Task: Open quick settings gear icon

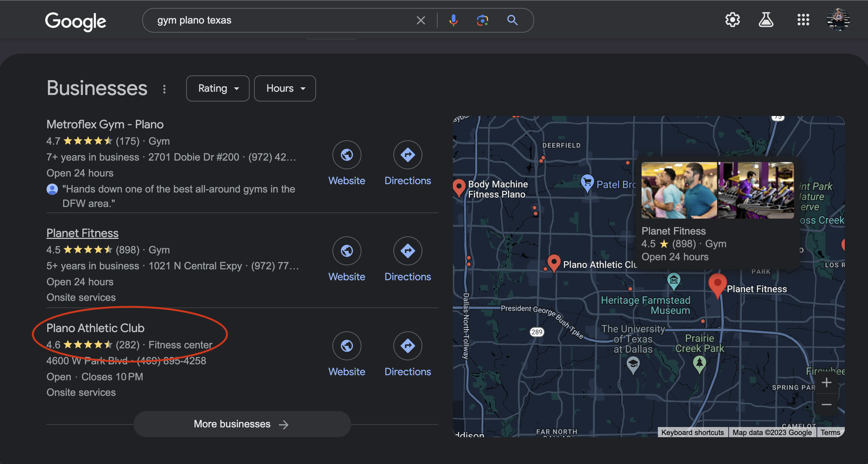Action: point(732,20)
